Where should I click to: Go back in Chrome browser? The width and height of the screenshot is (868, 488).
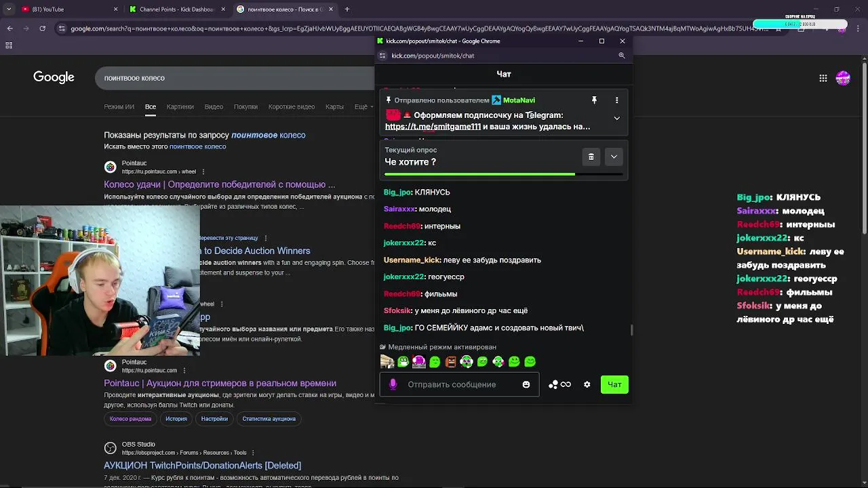9,28
